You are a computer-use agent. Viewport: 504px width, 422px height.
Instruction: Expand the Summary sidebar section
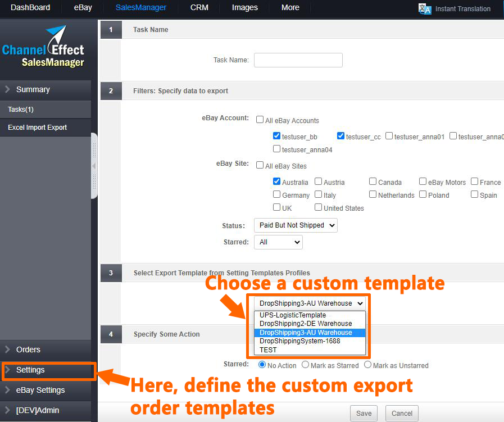[46, 90]
